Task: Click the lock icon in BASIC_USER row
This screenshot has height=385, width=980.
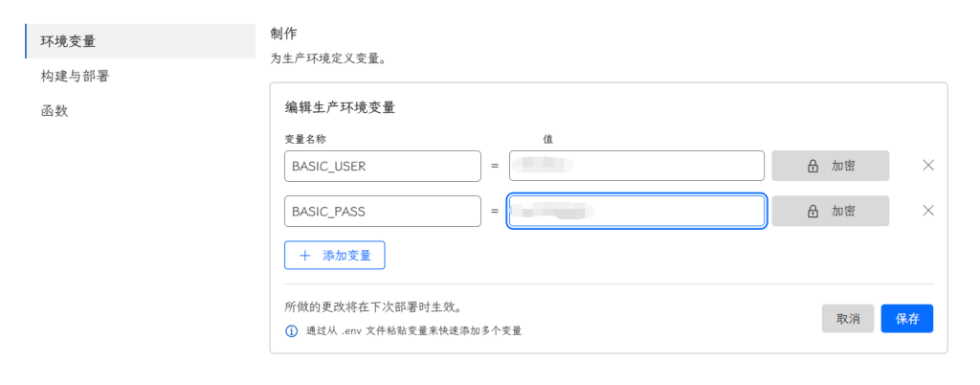Action: coord(813,166)
